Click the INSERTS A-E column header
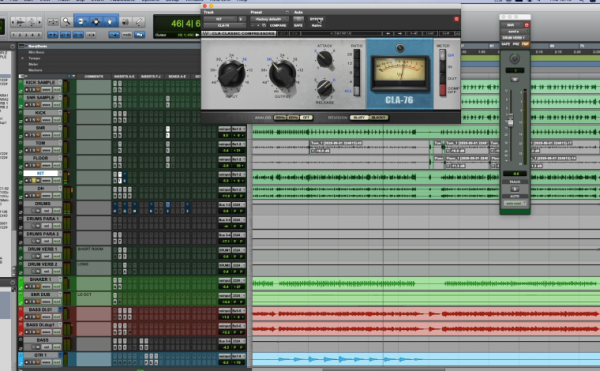Screen dimensions: 600x371 pos(124,76)
